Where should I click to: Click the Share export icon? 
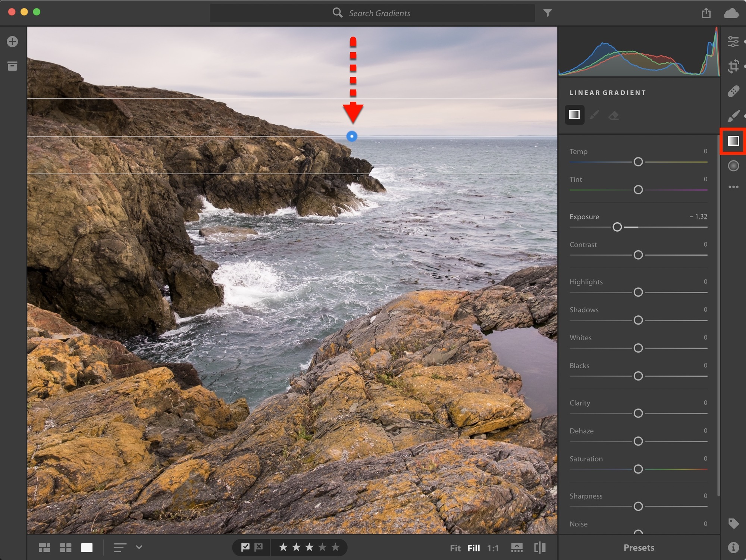pos(706,13)
